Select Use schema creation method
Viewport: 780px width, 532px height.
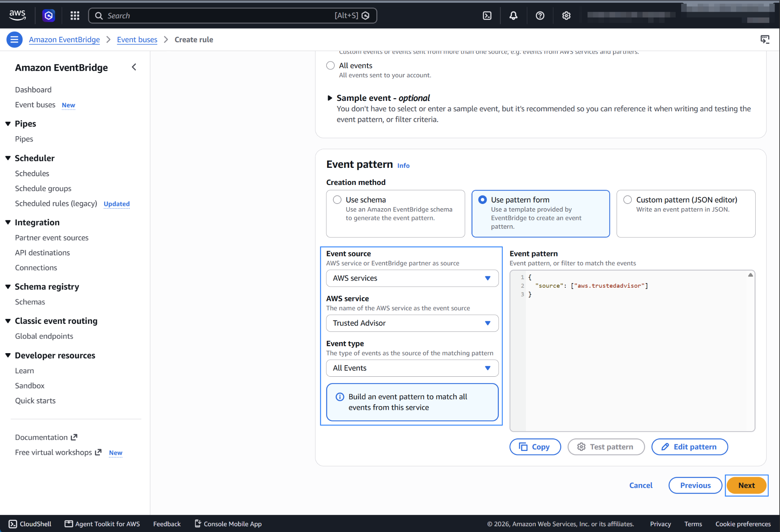point(337,200)
